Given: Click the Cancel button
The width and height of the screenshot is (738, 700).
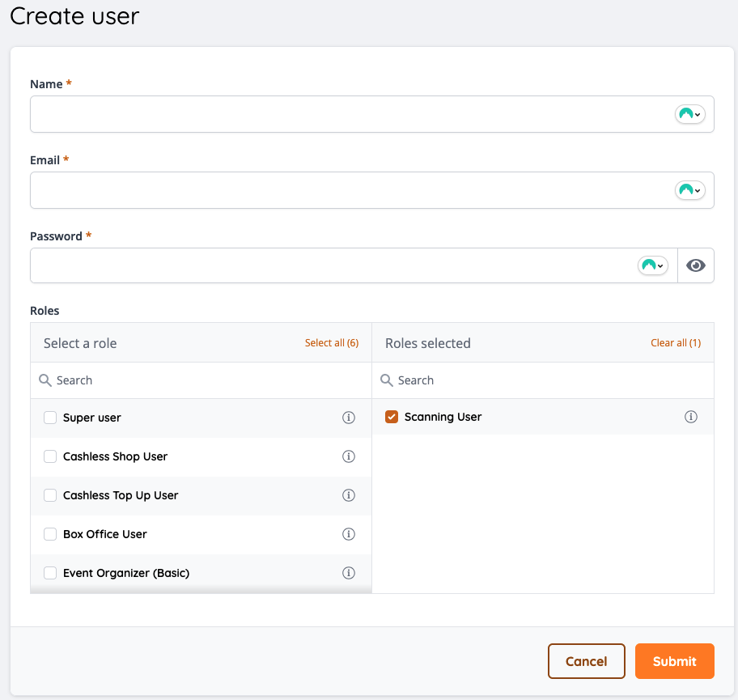Looking at the screenshot, I should point(586,661).
